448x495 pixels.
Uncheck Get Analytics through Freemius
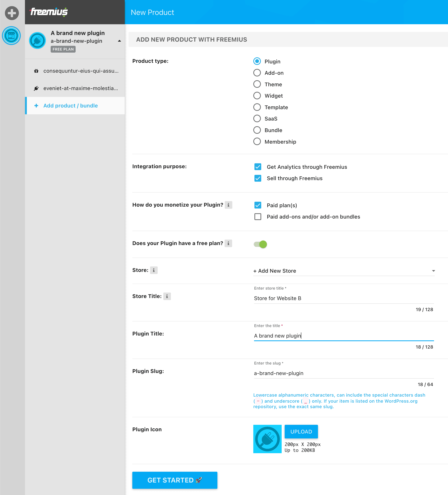[258, 167]
